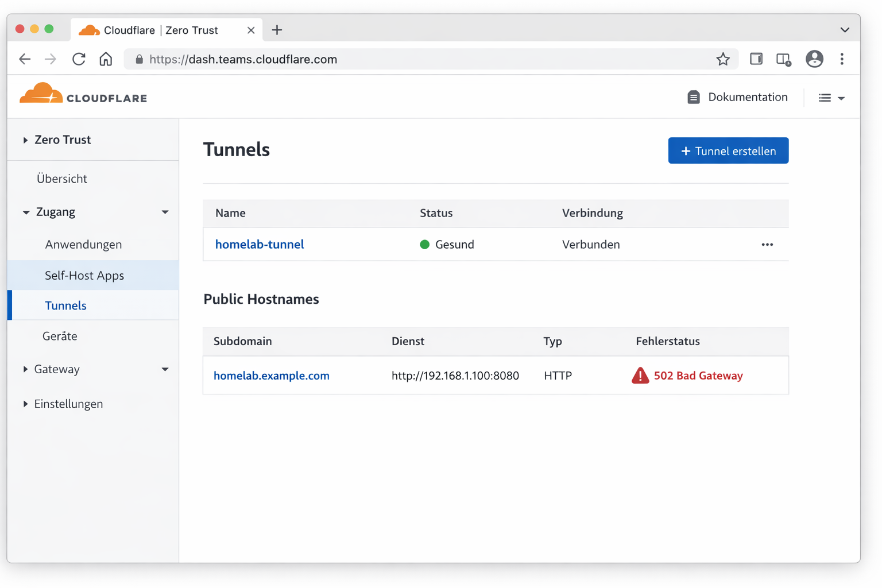The image size is (882, 588).
Task: Click the Zugang dropdown caret on the right
Action: coord(165,212)
